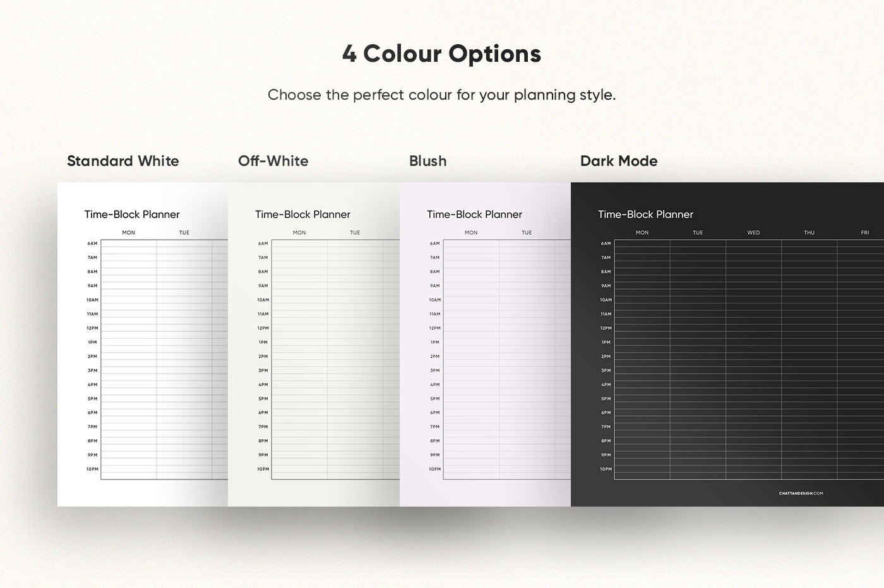
Task: Switch to the Dark Mode label
Action: tap(619, 161)
